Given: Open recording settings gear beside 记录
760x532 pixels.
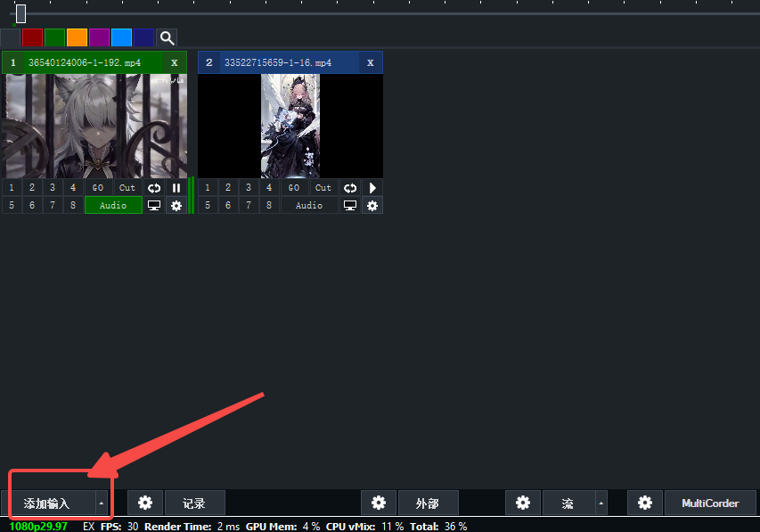Looking at the screenshot, I should [x=145, y=503].
